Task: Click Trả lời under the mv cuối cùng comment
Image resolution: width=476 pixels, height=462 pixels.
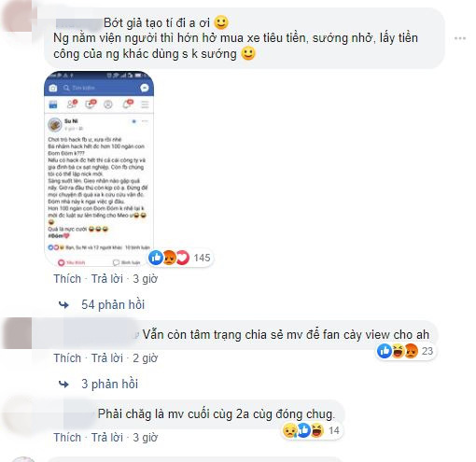Action: [x=107, y=438]
